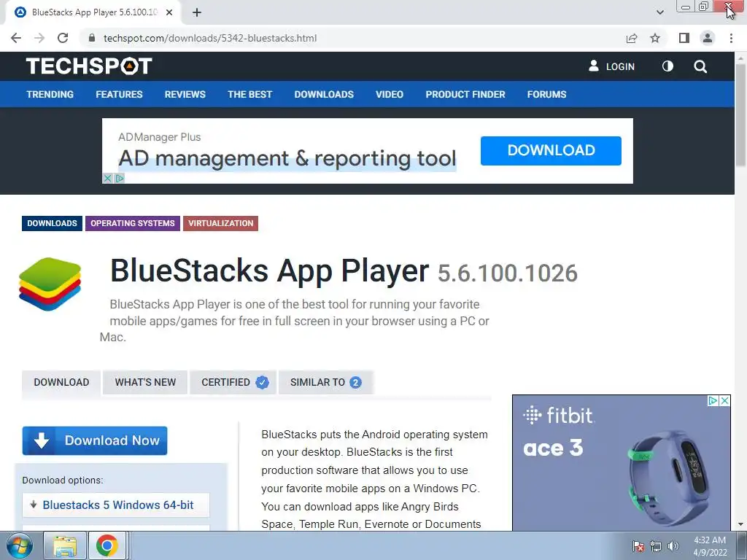This screenshot has width=747, height=560.
Task: Click the white arrow on Download Now
Action: click(42, 440)
